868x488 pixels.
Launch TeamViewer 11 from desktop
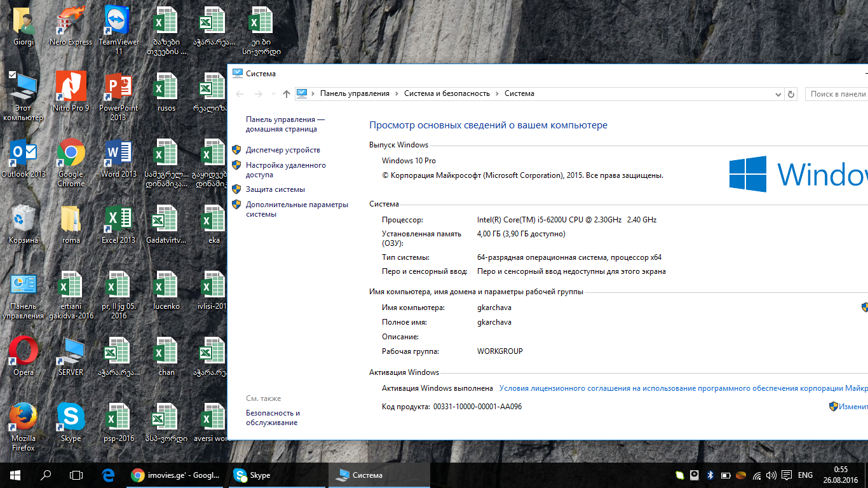point(118,30)
